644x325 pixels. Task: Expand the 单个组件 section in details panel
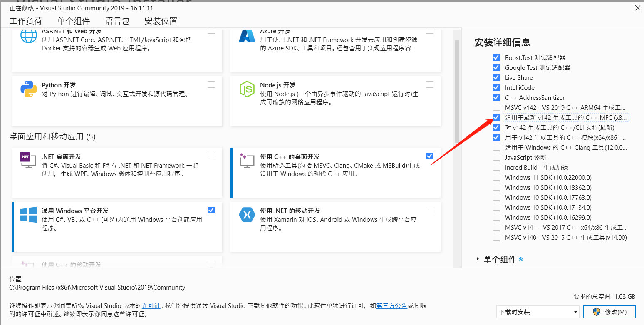pos(478,259)
